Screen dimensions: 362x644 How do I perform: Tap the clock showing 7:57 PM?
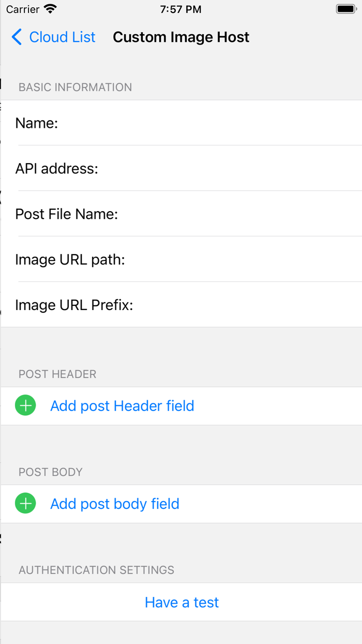181,9
